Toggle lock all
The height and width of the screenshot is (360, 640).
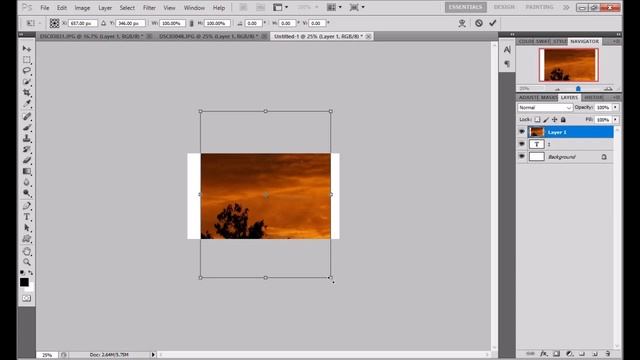click(x=563, y=120)
